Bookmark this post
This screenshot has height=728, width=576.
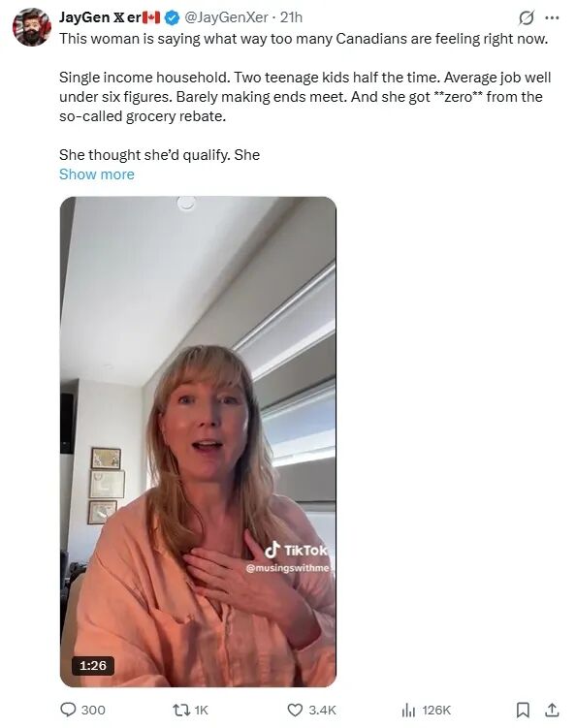click(523, 710)
